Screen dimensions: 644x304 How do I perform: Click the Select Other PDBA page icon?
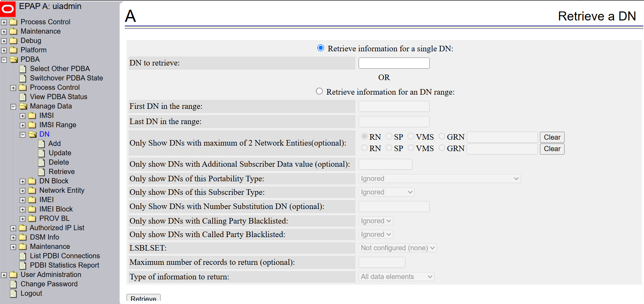(x=23, y=69)
